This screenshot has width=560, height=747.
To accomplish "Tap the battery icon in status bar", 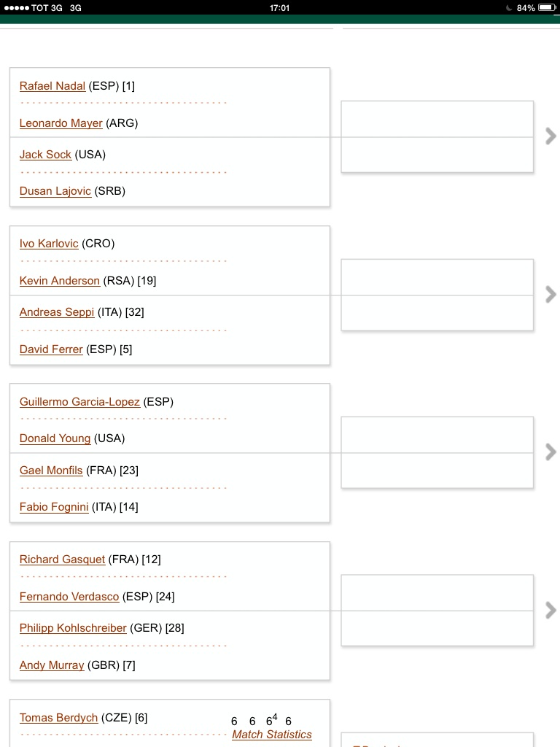I will tap(547, 7).
